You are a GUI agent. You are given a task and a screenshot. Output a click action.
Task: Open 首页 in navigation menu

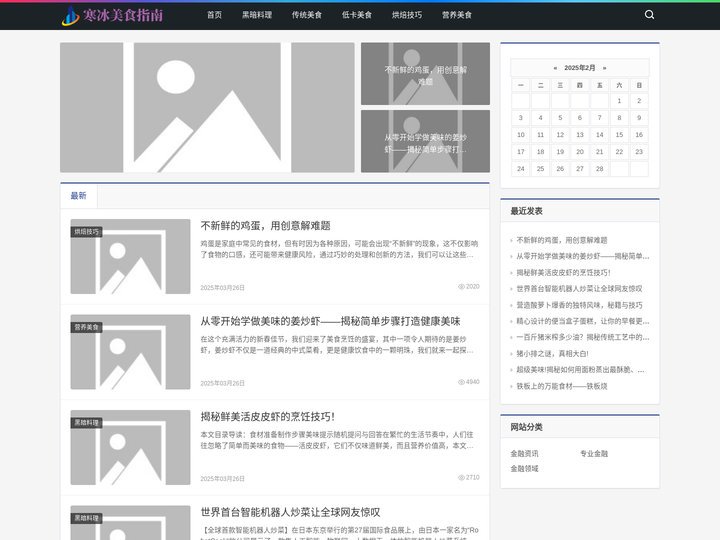pyautogui.click(x=214, y=15)
